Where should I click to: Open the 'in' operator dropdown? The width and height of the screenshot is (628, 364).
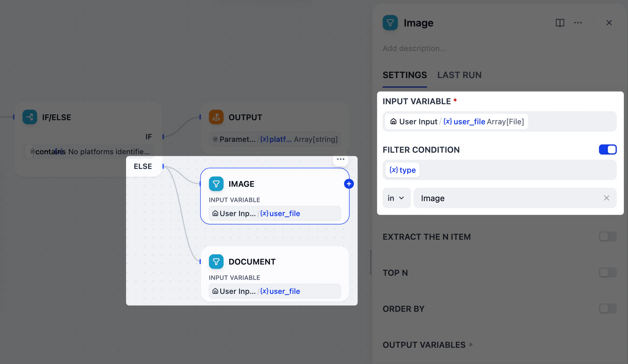[x=396, y=198]
